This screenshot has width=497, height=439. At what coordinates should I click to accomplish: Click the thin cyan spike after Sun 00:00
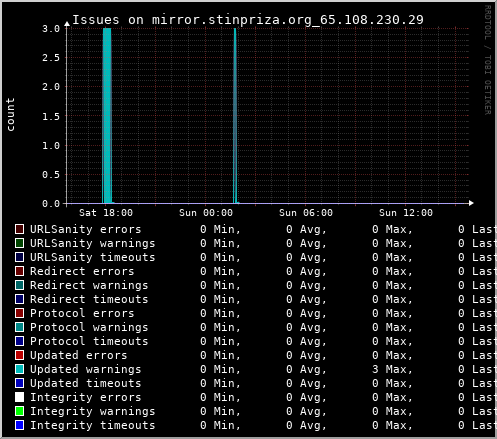[x=235, y=116]
